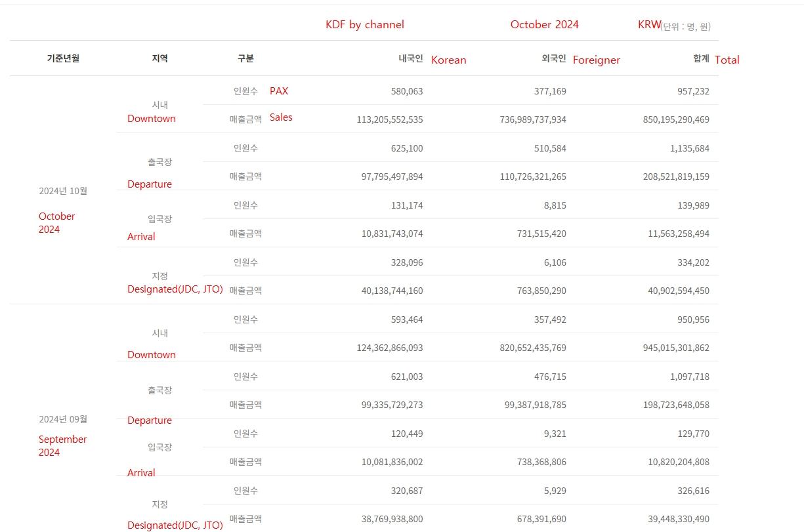The width and height of the screenshot is (804, 532).
Task: Click the 내국인 column header
Action: pyautogui.click(x=410, y=58)
